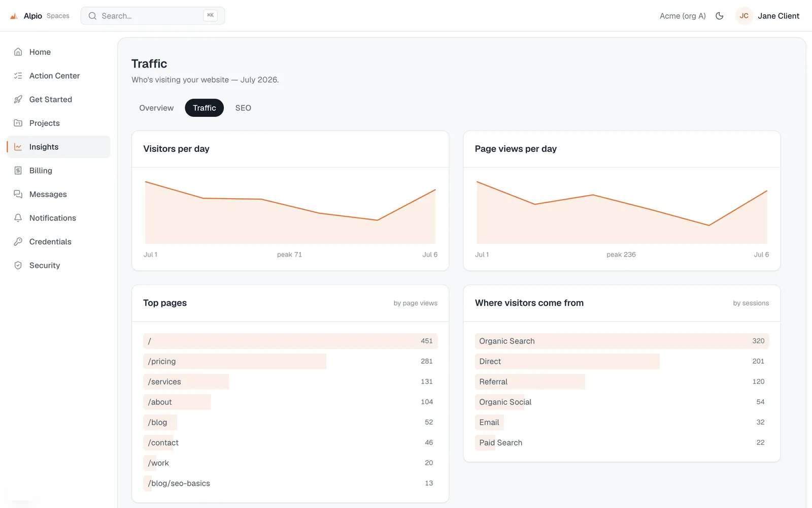Open the JC user avatar
The width and height of the screenshot is (812, 508).
click(744, 16)
